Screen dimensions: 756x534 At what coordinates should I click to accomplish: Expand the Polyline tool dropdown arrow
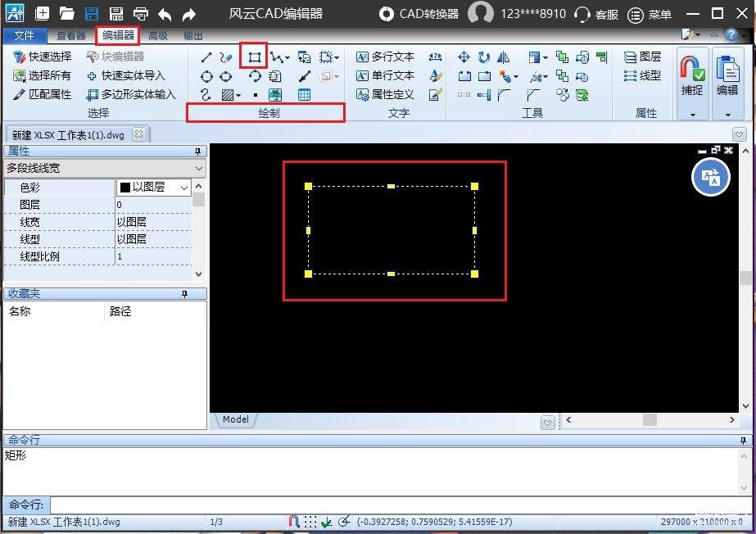[287, 58]
